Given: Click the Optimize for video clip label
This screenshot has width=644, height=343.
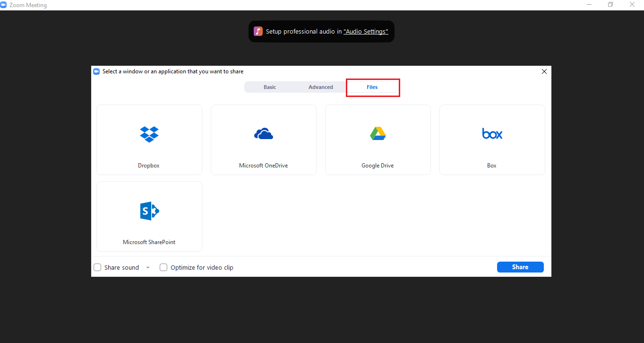Looking at the screenshot, I should [x=202, y=267].
